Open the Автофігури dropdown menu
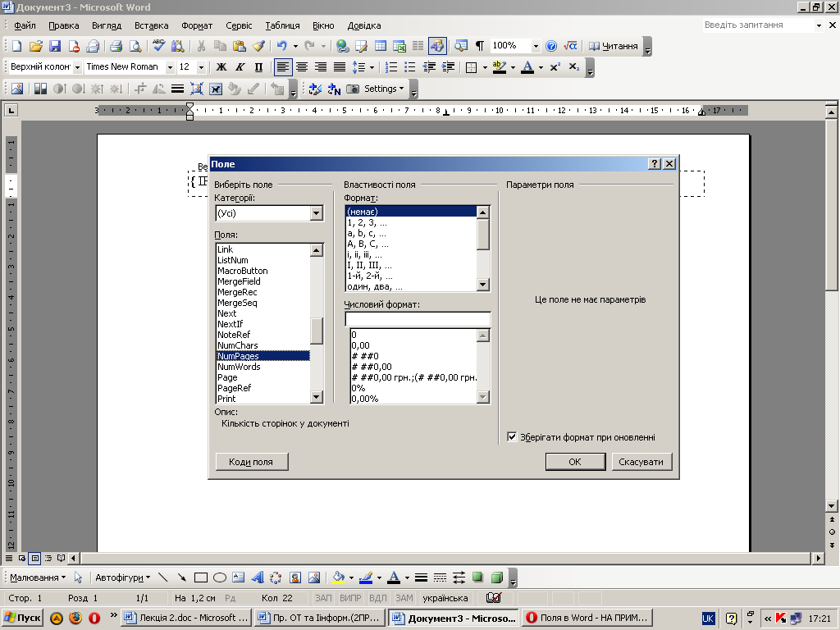 (123, 577)
